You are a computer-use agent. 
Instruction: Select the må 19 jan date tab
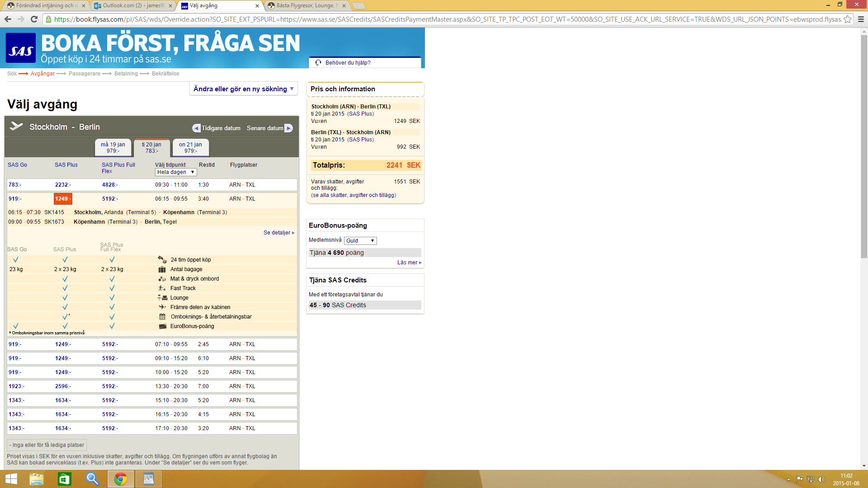[113, 148]
